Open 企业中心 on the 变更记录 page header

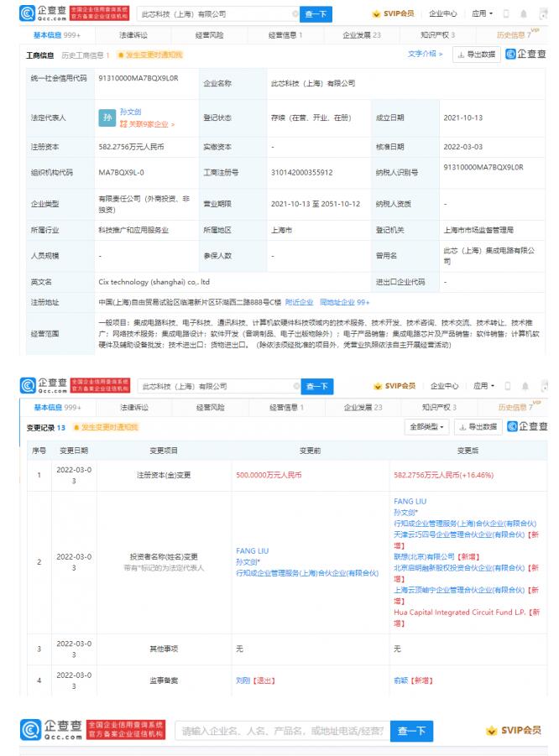click(x=444, y=386)
